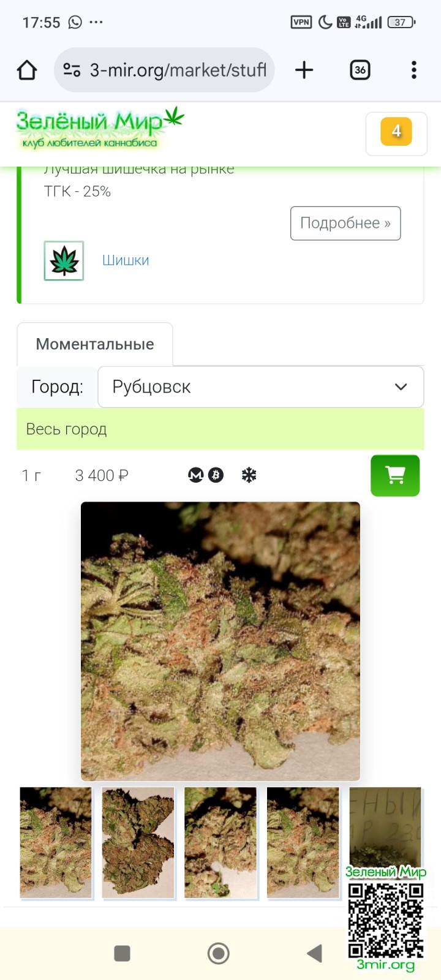The height and width of the screenshot is (980, 441).
Task: Click the Monero payment icon
Action: [195, 475]
